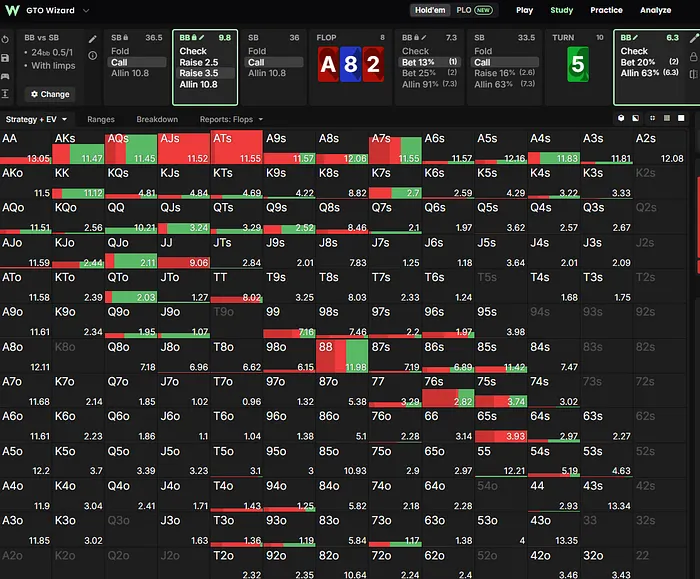Click the lock icon in SB 36.5 card
The width and height of the screenshot is (700, 579).
point(126,37)
